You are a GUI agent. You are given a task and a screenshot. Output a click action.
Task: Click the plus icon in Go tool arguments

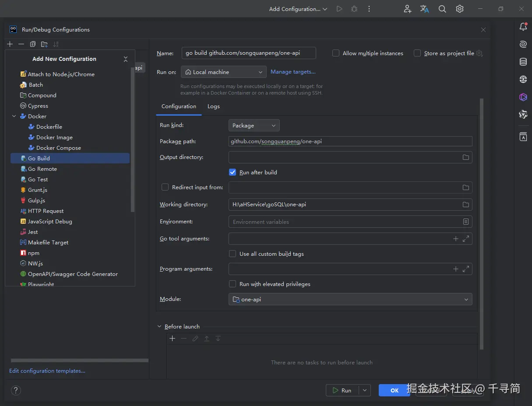[x=456, y=239]
